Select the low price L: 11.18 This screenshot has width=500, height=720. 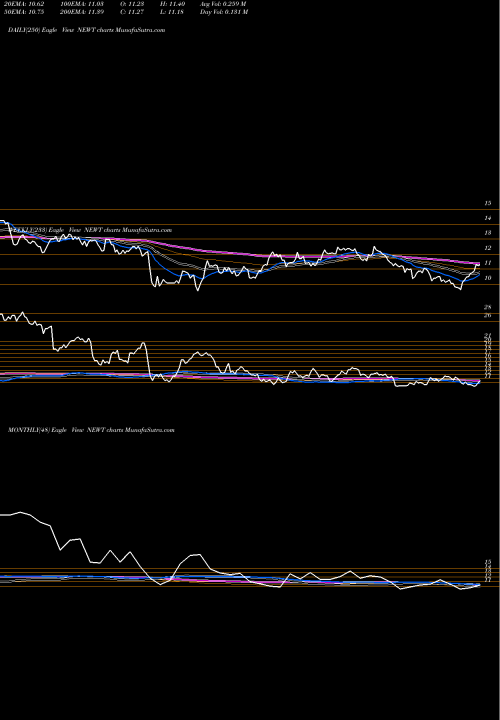[172, 12]
